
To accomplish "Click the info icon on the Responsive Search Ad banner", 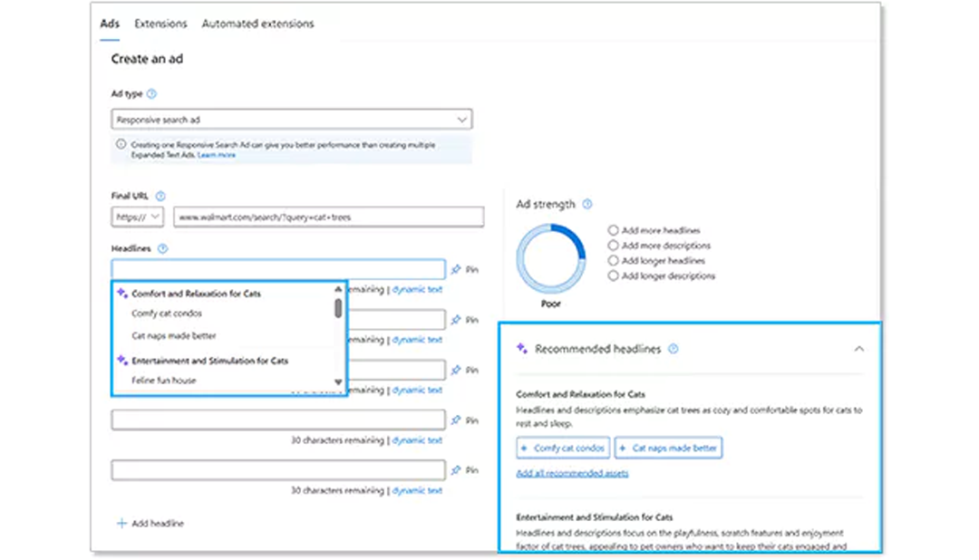I will 122,143.
